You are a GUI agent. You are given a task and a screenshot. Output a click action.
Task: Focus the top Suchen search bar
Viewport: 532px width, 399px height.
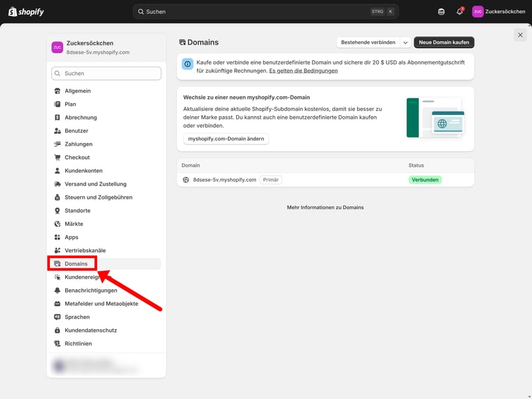[265, 11]
